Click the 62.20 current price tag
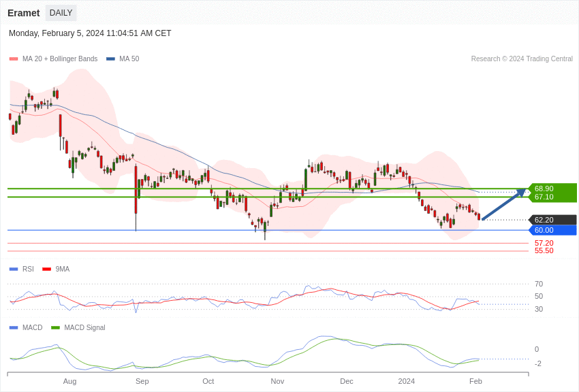Viewport: 579px width, 392px height. [552, 220]
